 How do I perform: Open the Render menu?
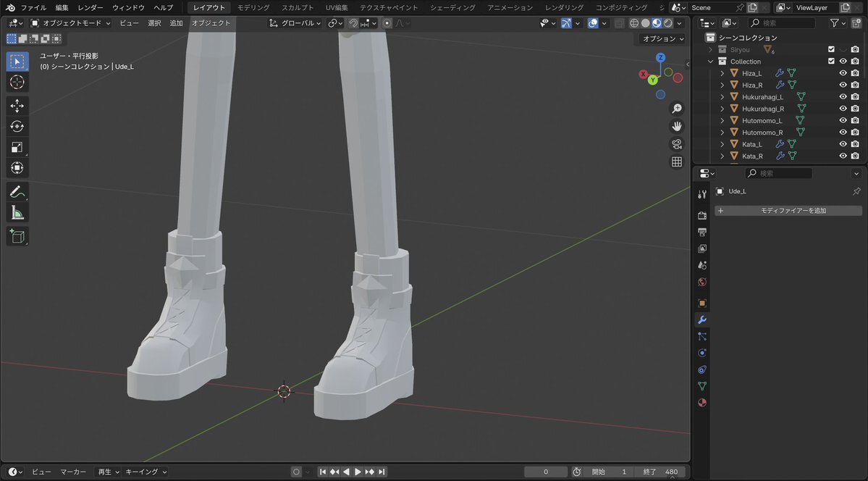pos(90,7)
